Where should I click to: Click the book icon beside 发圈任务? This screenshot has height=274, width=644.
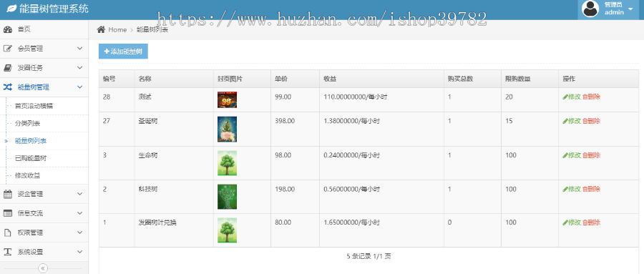[x=8, y=68]
